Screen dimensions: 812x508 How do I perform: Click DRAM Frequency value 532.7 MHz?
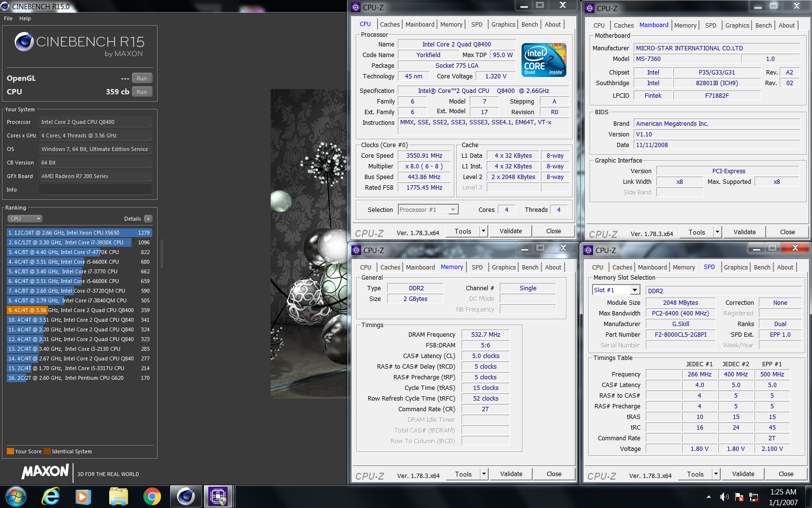coord(485,335)
